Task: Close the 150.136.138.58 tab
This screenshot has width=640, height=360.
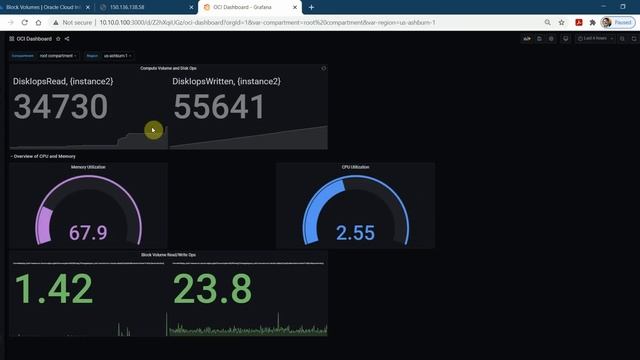Action: click(191, 7)
